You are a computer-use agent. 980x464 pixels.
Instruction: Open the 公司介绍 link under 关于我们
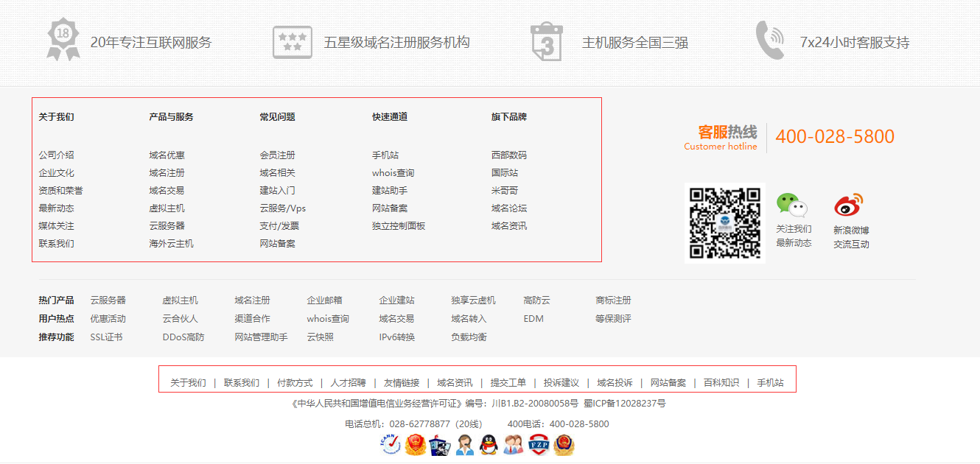click(57, 155)
